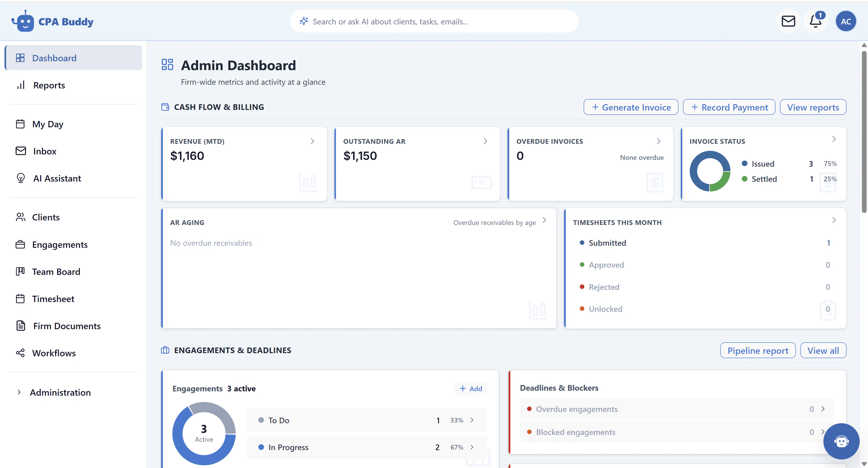The width and height of the screenshot is (868, 468).
Task: Open AI Assistant page
Action: (74, 178)
